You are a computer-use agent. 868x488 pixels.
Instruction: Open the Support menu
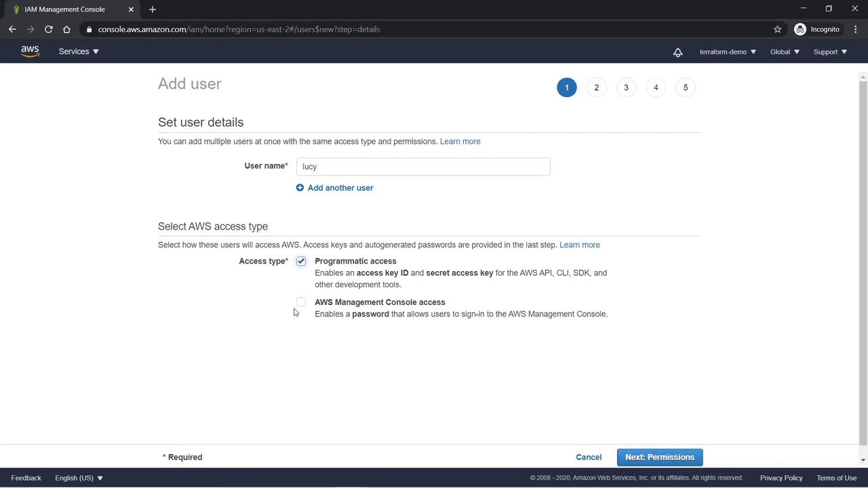click(x=830, y=52)
